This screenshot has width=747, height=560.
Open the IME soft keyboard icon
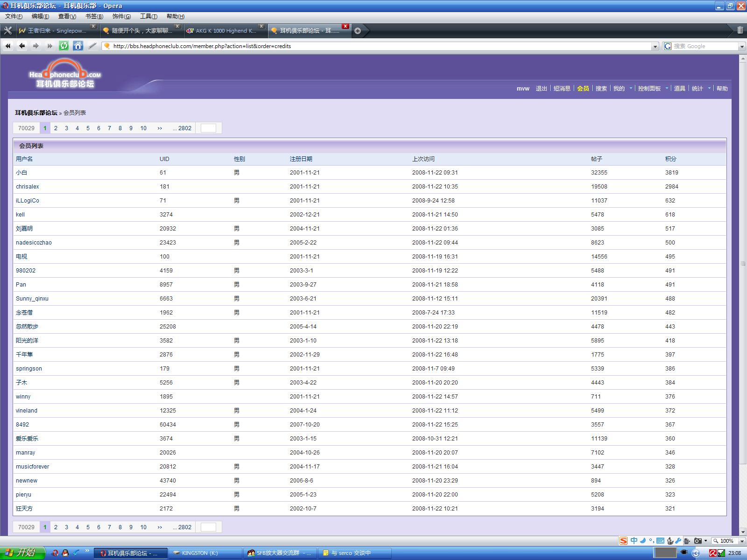(660, 540)
